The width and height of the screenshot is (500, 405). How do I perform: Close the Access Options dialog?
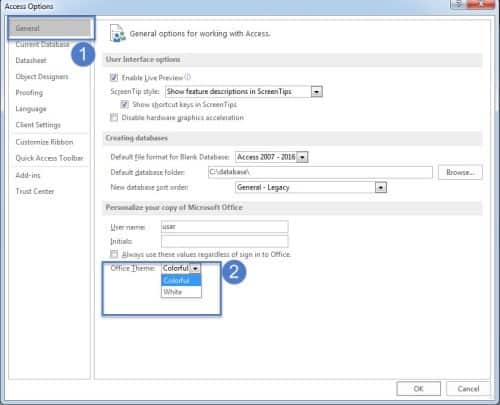point(480,4)
